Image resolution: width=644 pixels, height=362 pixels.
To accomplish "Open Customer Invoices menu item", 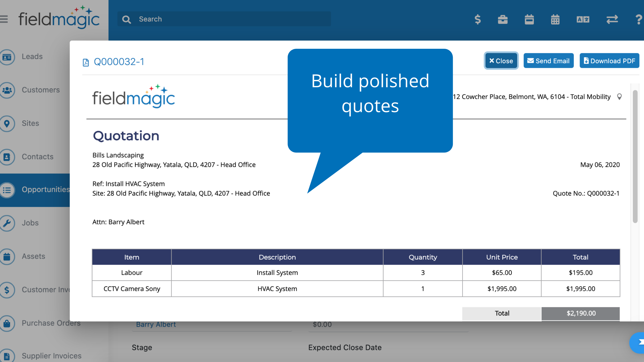I will (46, 290).
